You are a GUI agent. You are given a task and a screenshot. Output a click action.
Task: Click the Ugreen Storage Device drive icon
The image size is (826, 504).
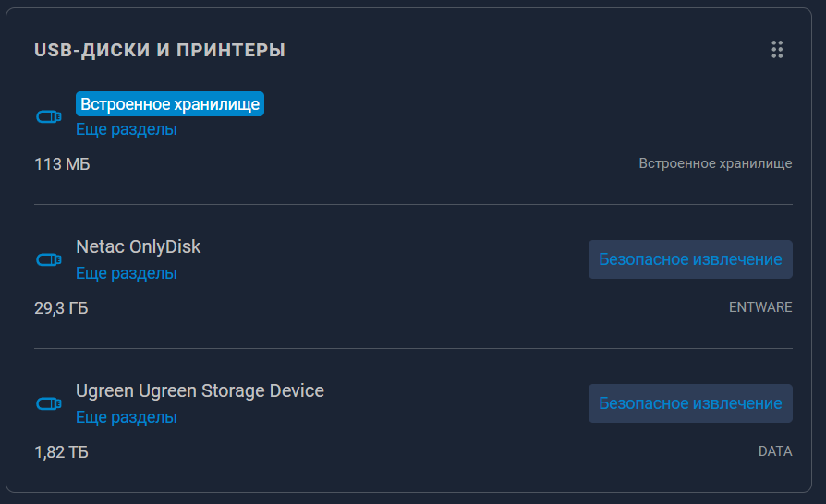pos(49,403)
